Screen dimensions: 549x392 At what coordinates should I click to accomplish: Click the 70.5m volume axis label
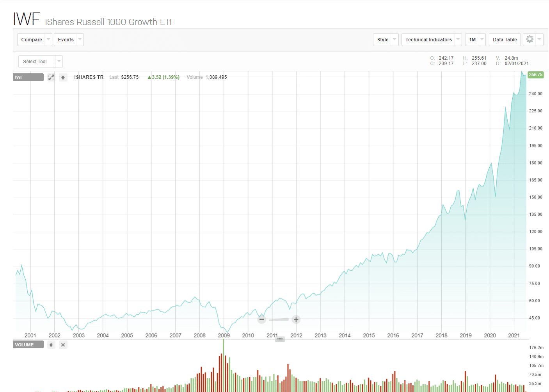click(535, 374)
